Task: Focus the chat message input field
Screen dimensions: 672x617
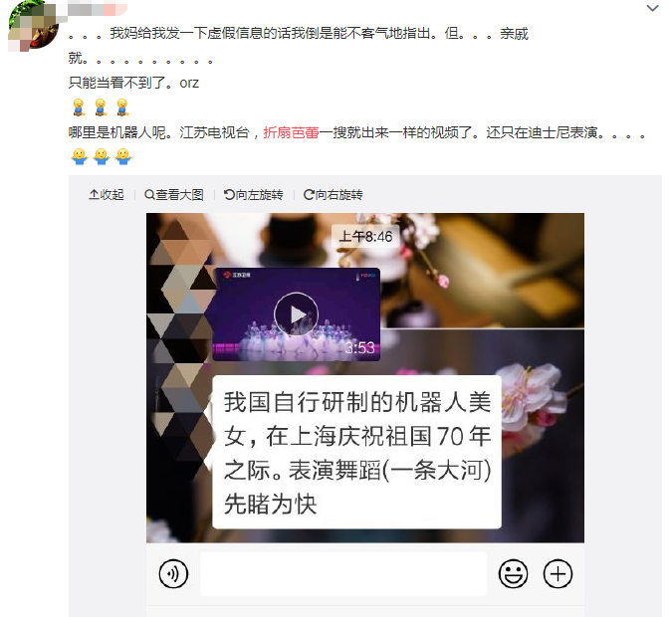Action: 343,574
